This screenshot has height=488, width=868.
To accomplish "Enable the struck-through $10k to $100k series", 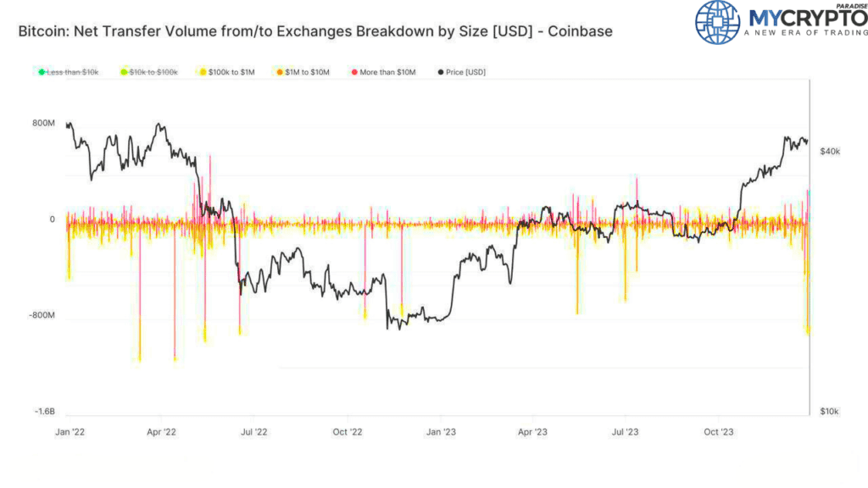I will [x=153, y=72].
